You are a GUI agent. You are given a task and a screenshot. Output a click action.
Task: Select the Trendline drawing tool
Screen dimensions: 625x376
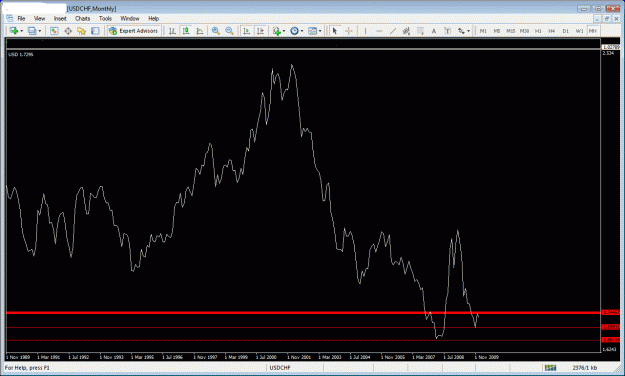[393, 31]
